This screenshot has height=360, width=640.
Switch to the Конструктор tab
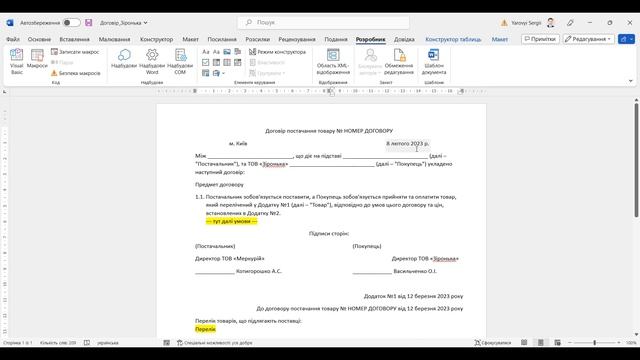click(x=156, y=39)
